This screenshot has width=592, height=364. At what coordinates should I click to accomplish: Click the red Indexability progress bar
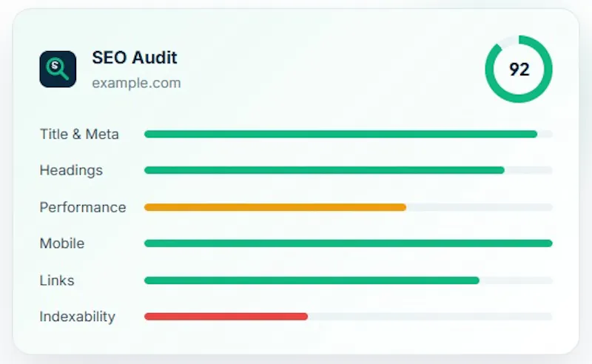[226, 317]
